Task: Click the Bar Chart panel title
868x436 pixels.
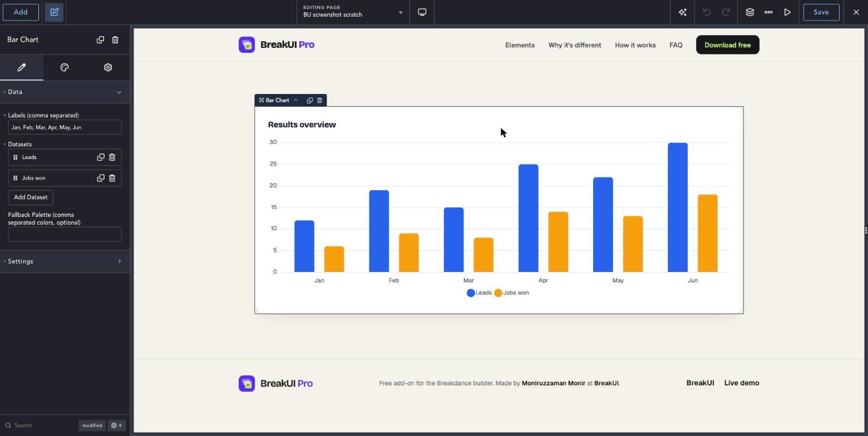Action: 23,40
